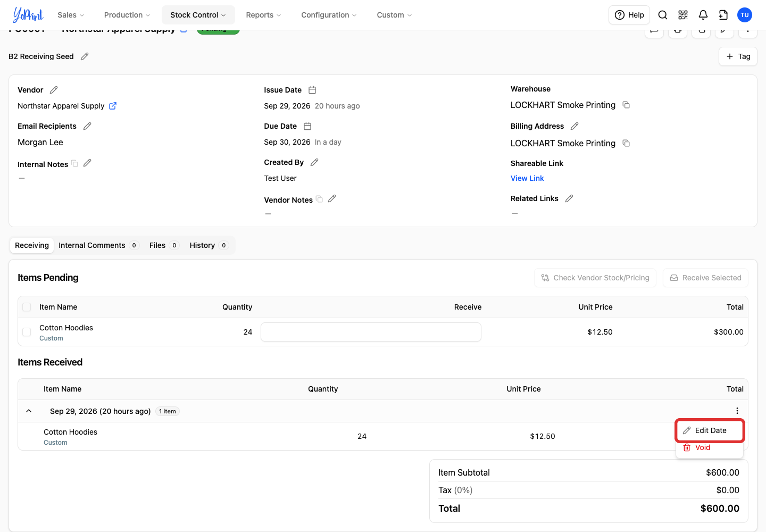The width and height of the screenshot is (766, 532).
Task: Switch to the Files tab
Action: 164,245
